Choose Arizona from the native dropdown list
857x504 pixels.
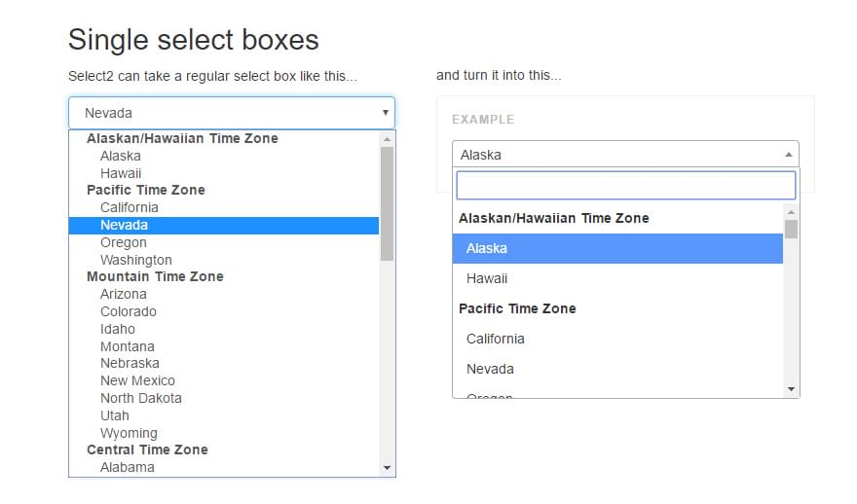(x=124, y=294)
